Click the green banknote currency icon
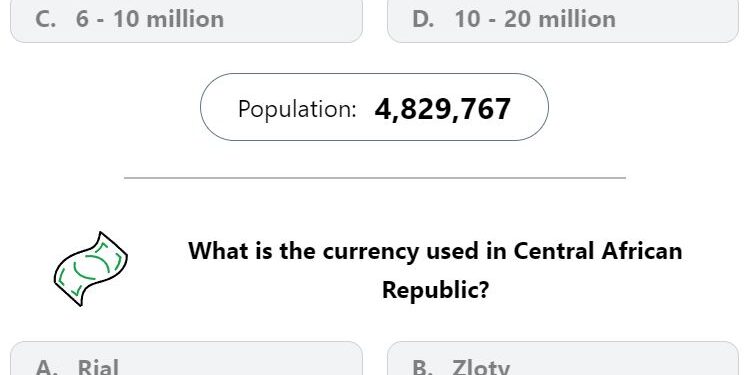Screen dimensions: 745x375 pos(91,269)
